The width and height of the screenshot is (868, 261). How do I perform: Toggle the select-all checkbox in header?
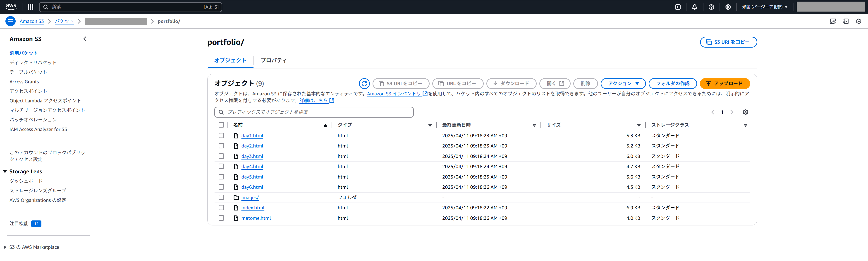coord(221,125)
